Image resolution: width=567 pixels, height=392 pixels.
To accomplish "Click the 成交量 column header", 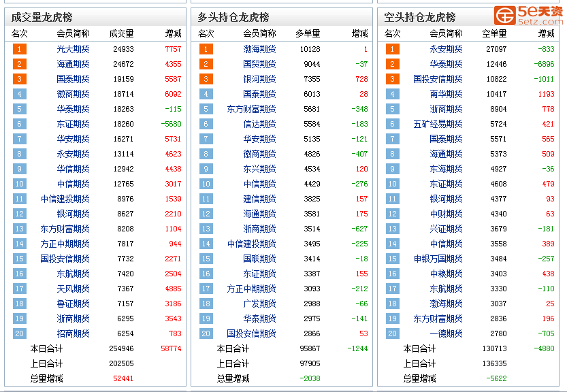I will [x=121, y=33].
